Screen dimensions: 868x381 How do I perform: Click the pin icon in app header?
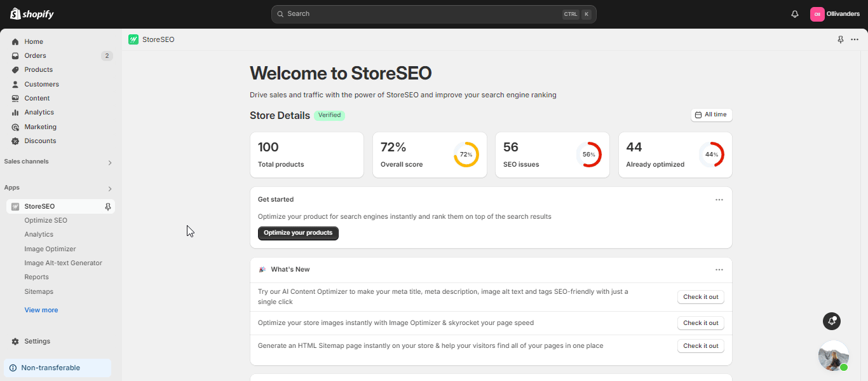(x=841, y=39)
